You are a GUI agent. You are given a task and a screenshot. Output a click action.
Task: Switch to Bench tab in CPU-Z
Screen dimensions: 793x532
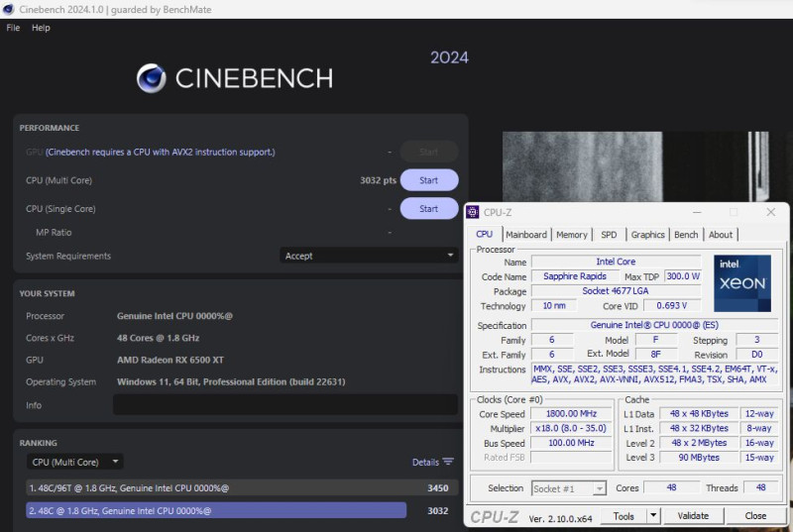pyautogui.click(x=686, y=235)
